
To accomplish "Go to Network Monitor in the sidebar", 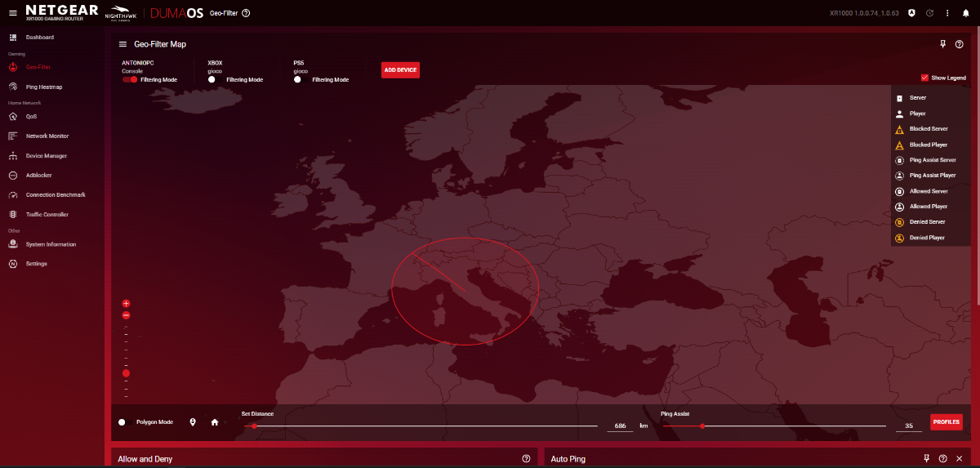I will [47, 136].
